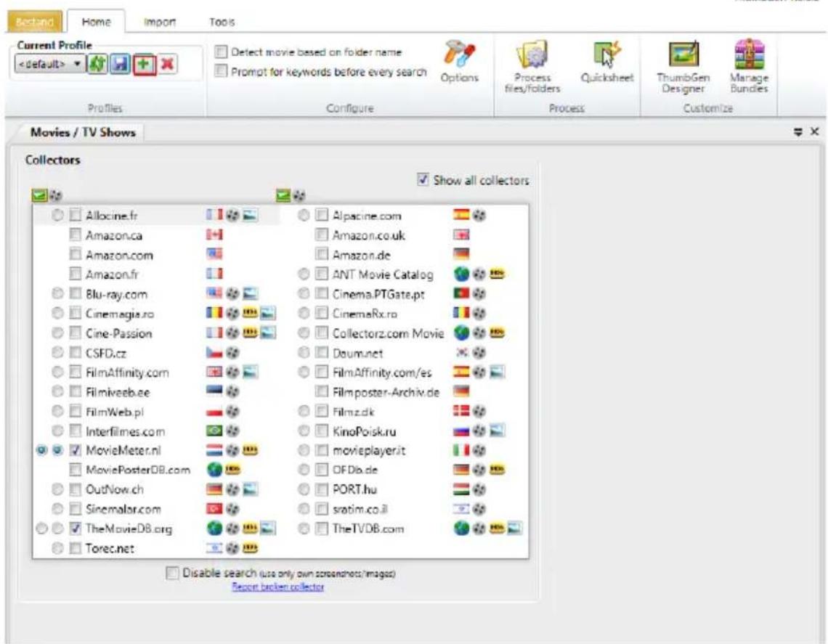Switch to the Import ribbon tab
Viewport: 828px width, 644px height.
(x=160, y=22)
